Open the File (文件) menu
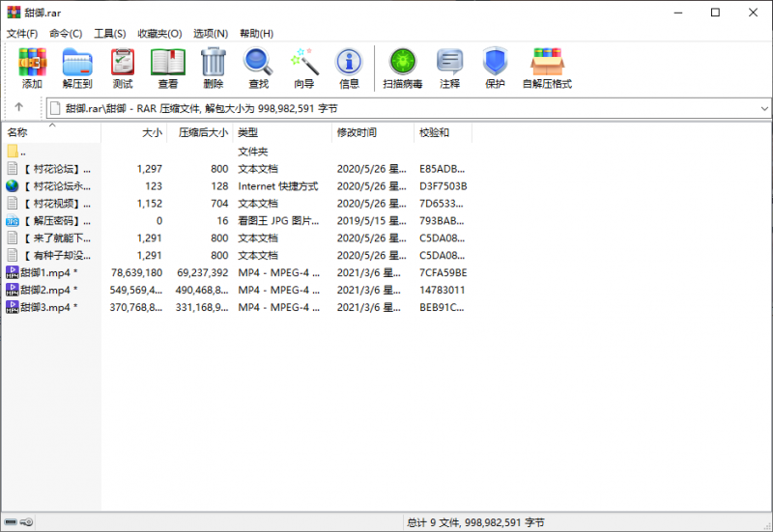Viewport: 773px width, 532px height. [22, 34]
